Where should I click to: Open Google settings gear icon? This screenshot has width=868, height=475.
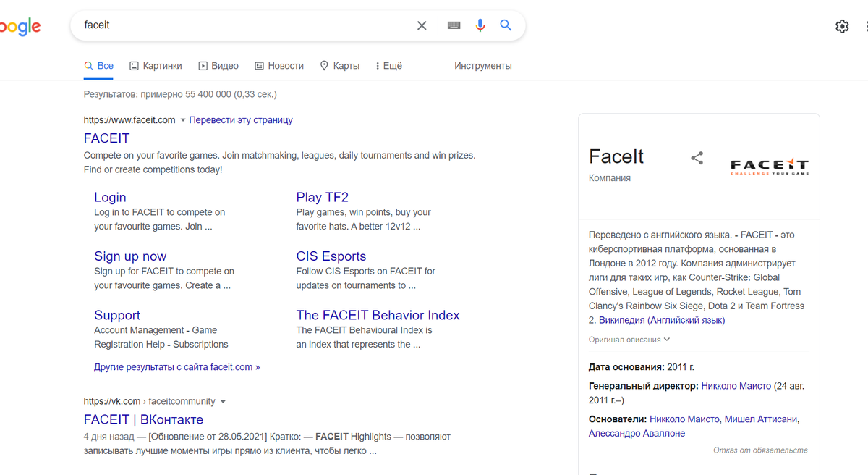click(x=842, y=26)
